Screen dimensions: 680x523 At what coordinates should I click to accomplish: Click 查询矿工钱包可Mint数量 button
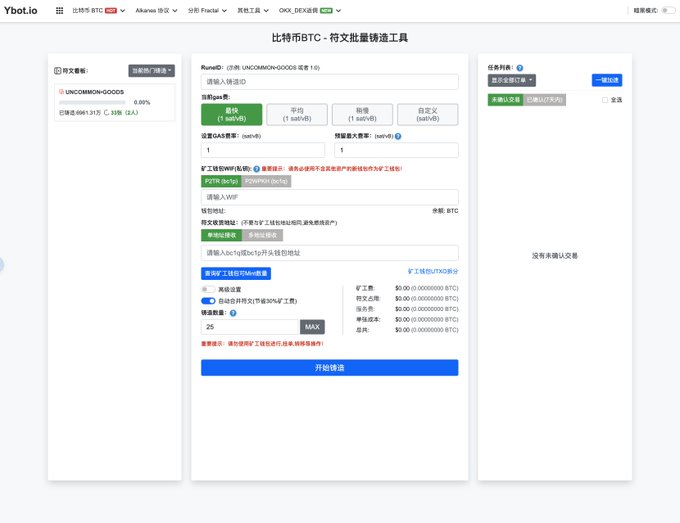point(236,274)
